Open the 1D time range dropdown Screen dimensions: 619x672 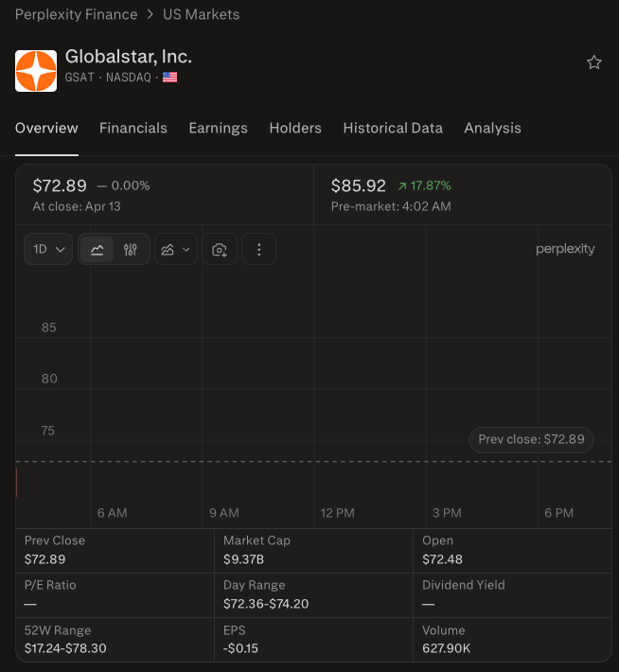click(48, 249)
